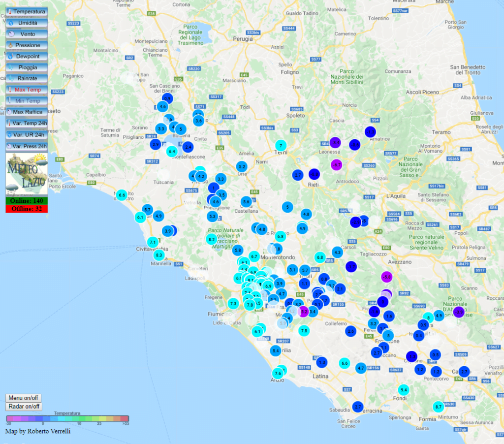Choose Var. Press 24h layer
This screenshot has width=504, height=444.
click(27, 146)
